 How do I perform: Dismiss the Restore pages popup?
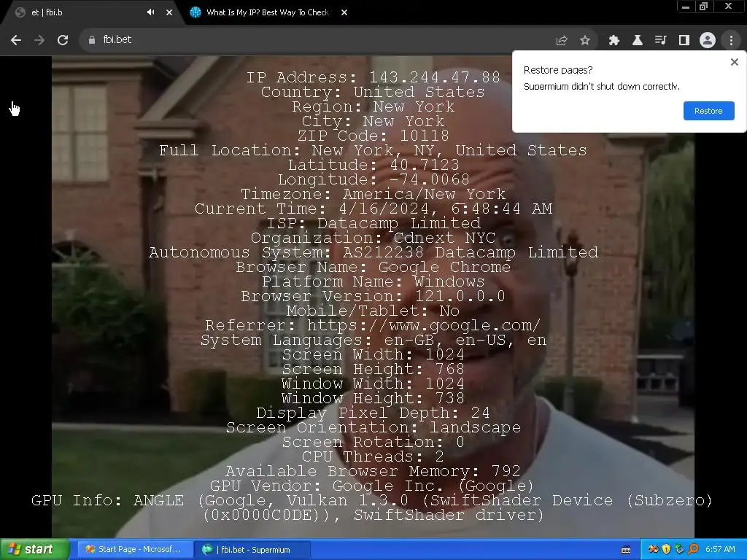pos(734,62)
